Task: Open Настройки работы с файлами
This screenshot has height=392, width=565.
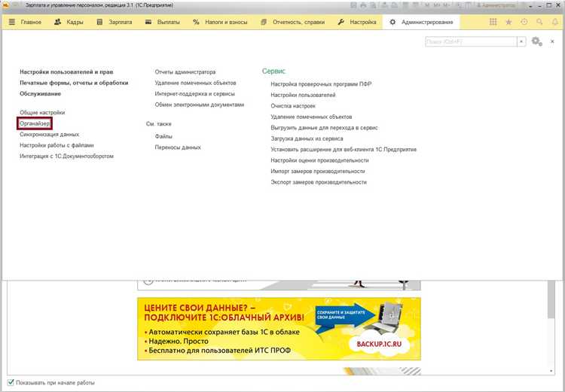Action: (x=56, y=145)
